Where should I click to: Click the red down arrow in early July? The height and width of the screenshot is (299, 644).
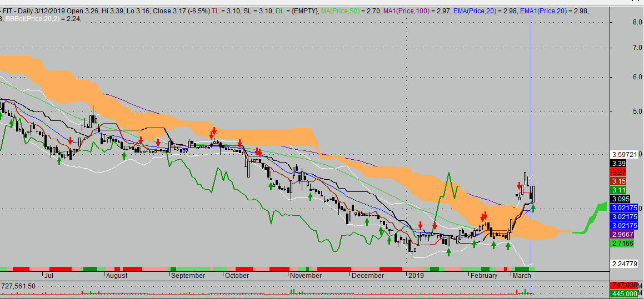(x=70, y=141)
